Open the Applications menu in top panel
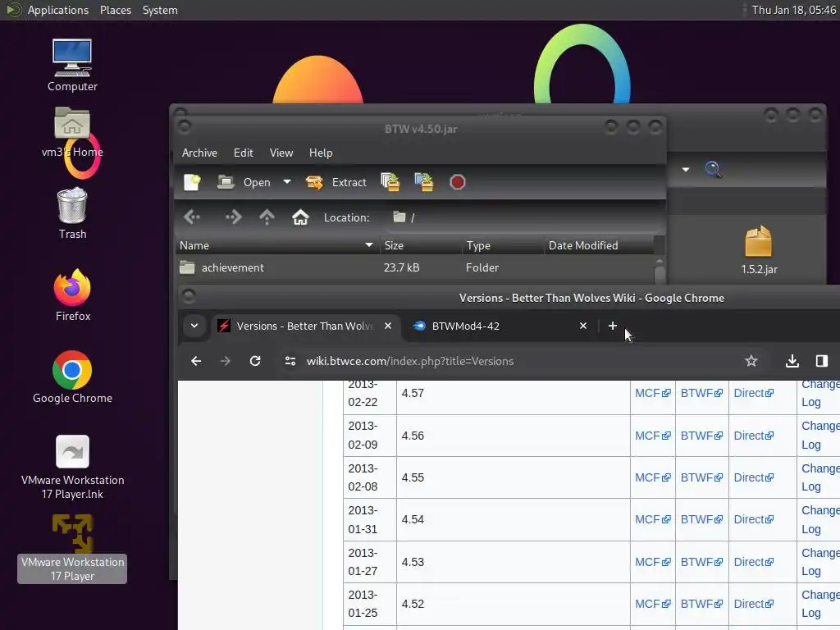840x630 pixels. [58, 10]
